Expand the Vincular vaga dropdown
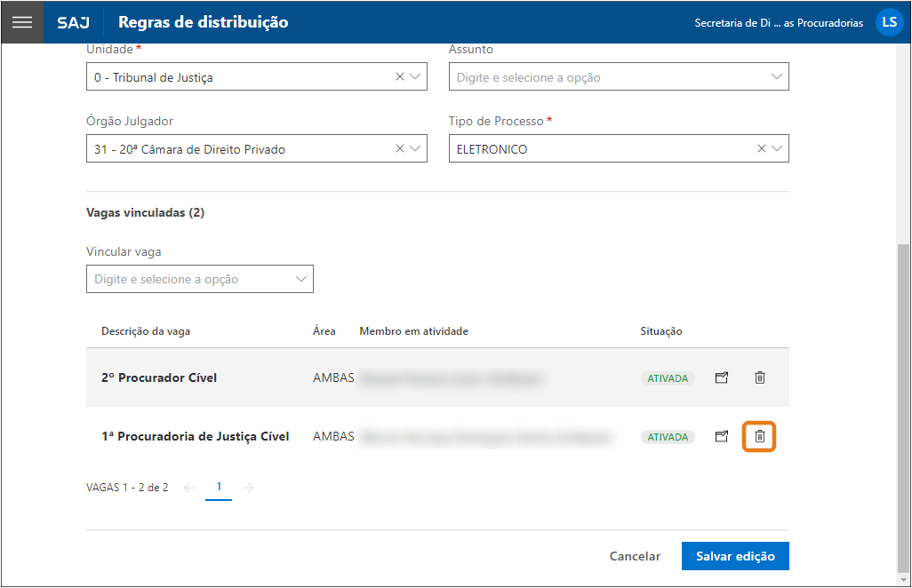This screenshot has height=588, width=912. coord(301,279)
